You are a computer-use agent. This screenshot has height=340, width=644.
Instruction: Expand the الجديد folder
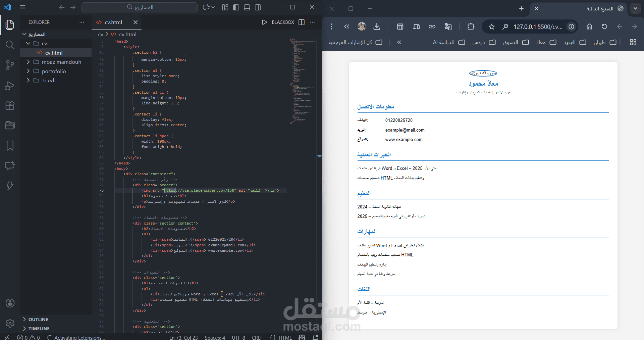pyautogui.click(x=28, y=81)
